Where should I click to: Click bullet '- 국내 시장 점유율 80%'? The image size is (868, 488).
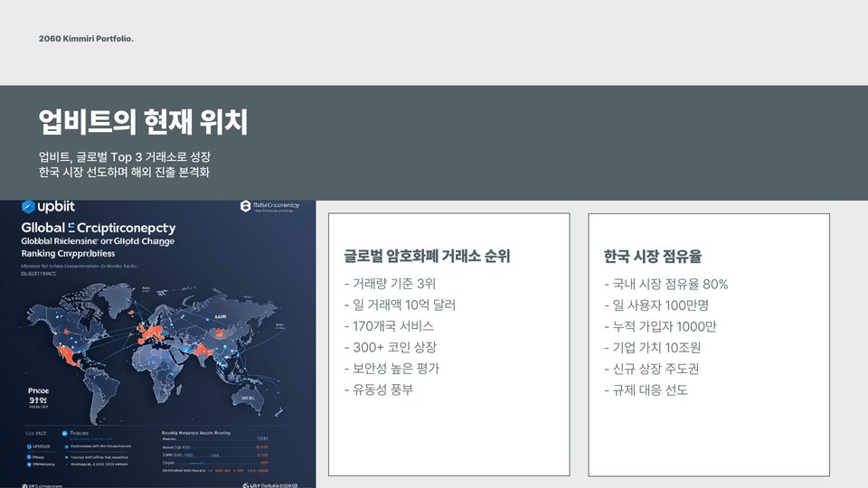[666, 285]
